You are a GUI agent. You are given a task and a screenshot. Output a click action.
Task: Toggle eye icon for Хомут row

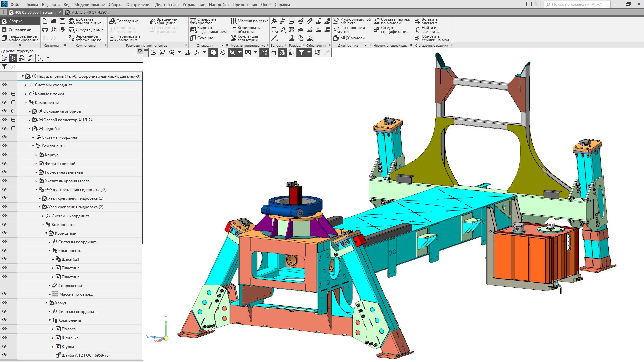[x=4, y=303]
